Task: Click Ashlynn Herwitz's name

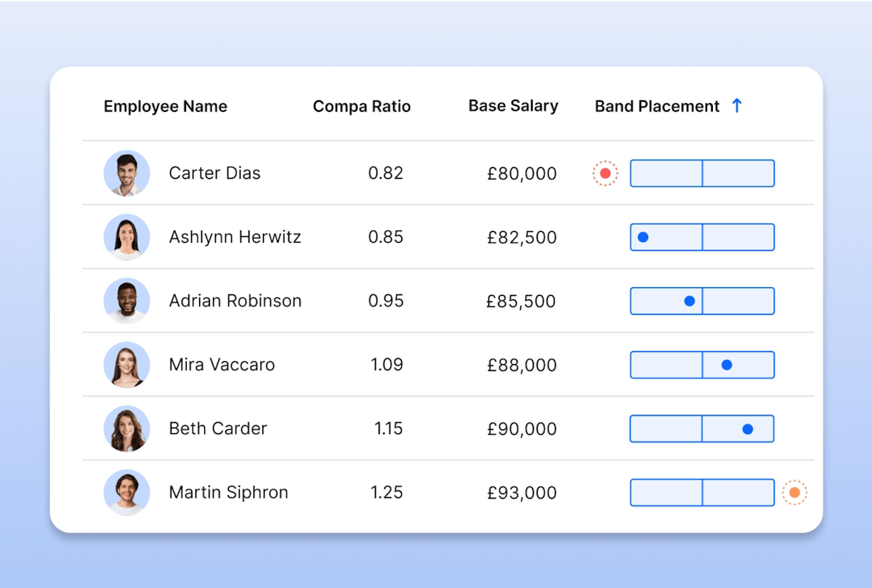Action: click(x=234, y=236)
